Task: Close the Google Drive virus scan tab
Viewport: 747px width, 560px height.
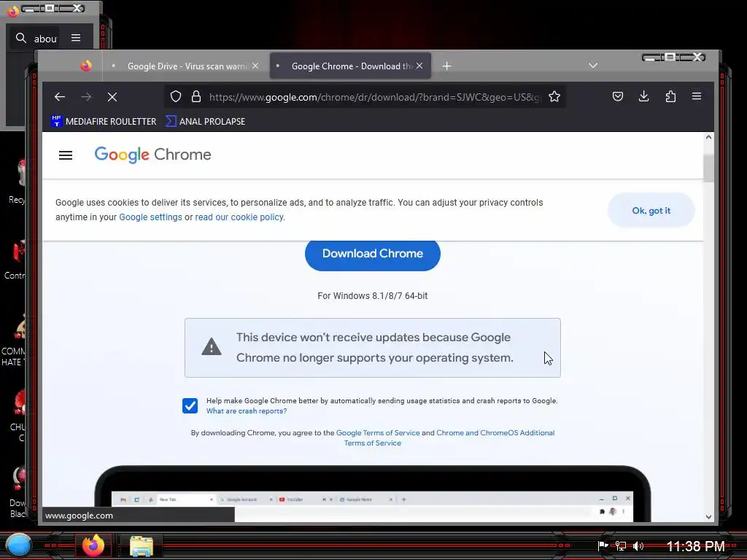Action: coord(255,66)
